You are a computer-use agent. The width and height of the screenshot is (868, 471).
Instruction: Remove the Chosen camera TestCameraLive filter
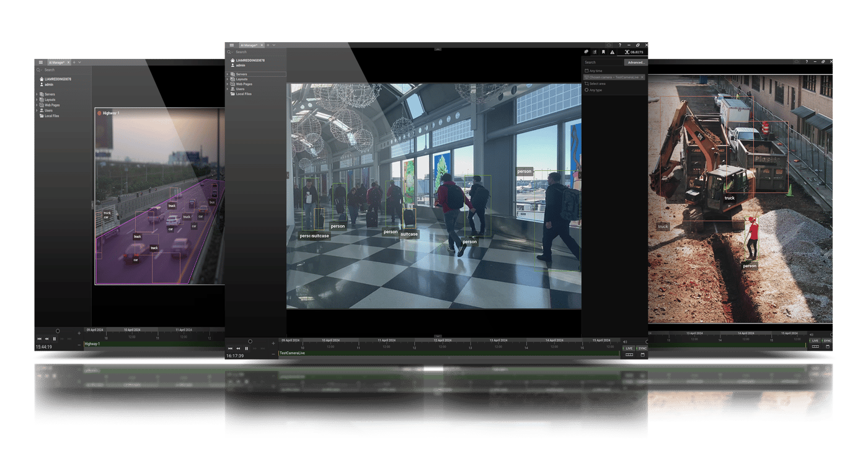click(642, 77)
